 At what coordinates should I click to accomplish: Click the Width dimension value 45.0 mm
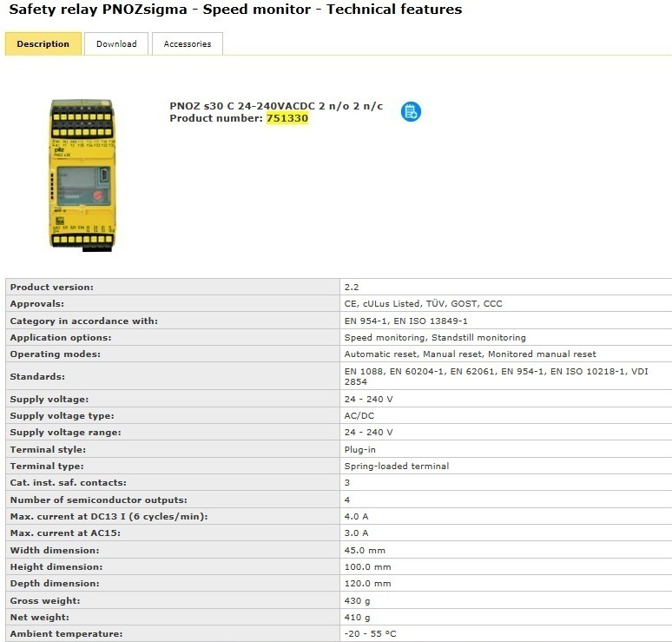coord(365,550)
